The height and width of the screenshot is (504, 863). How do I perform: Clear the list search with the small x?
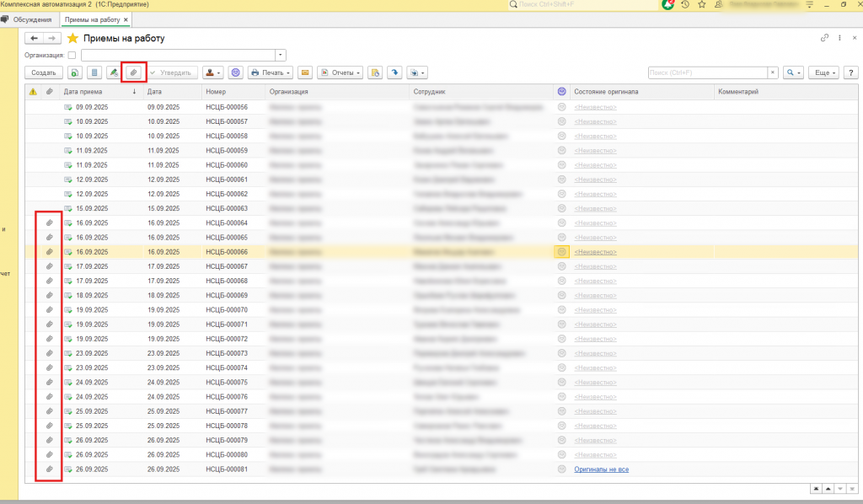pos(773,72)
